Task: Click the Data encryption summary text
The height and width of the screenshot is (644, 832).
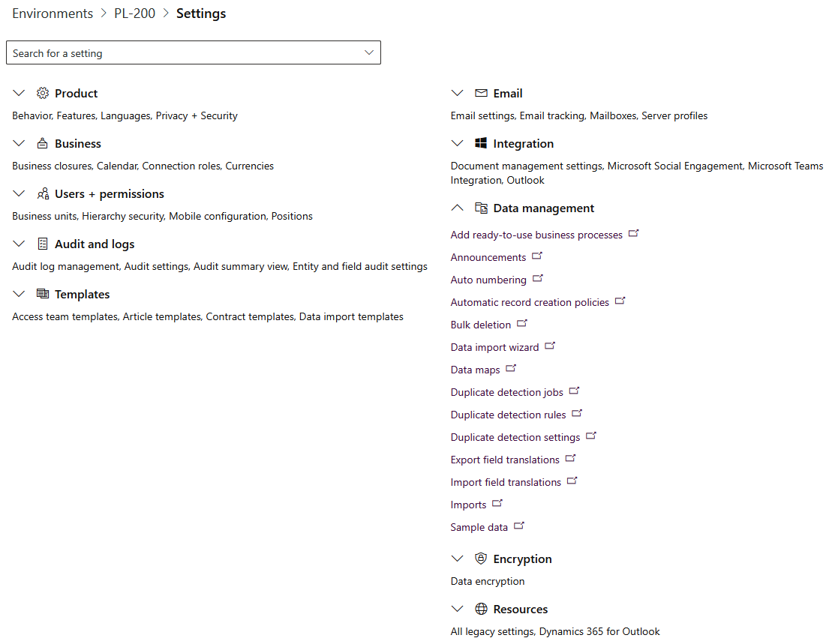Action: pyautogui.click(x=487, y=581)
